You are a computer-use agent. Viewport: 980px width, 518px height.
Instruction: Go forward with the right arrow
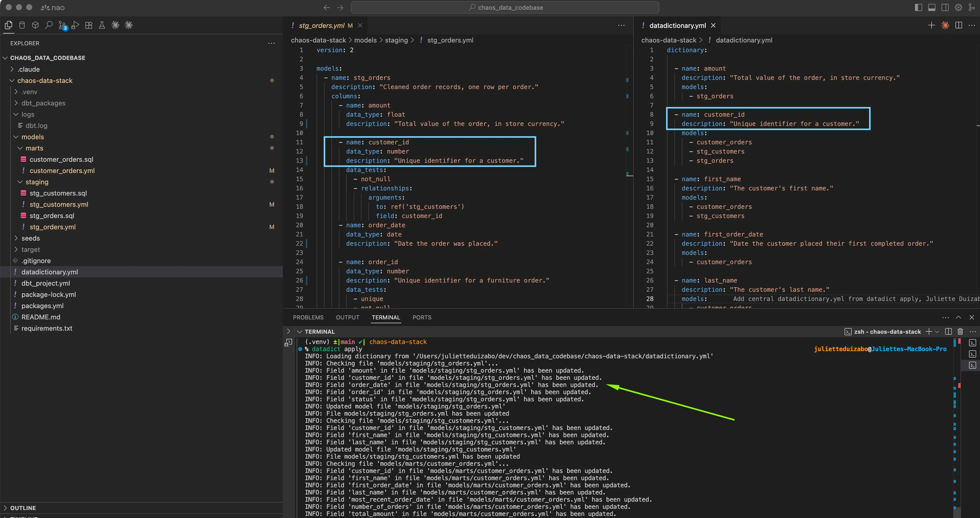[x=340, y=7]
